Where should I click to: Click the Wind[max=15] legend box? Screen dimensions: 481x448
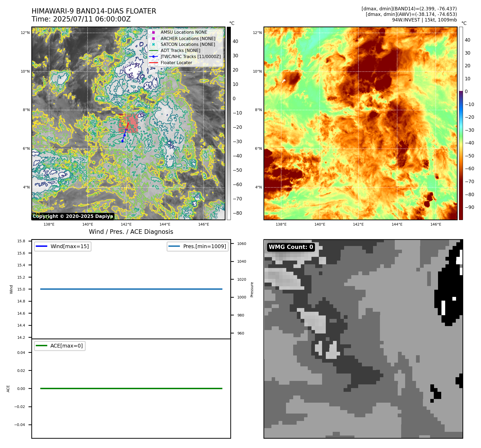(x=63, y=246)
